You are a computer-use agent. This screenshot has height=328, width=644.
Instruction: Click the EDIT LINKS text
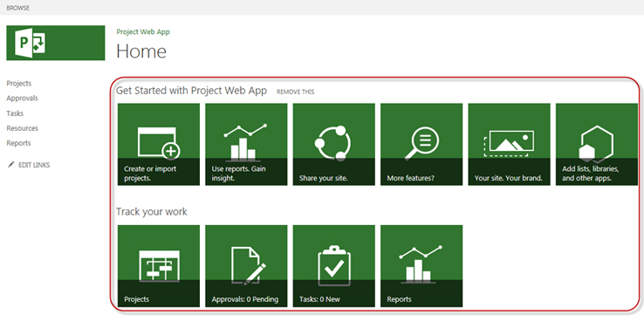pyautogui.click(x=34, y=165)
